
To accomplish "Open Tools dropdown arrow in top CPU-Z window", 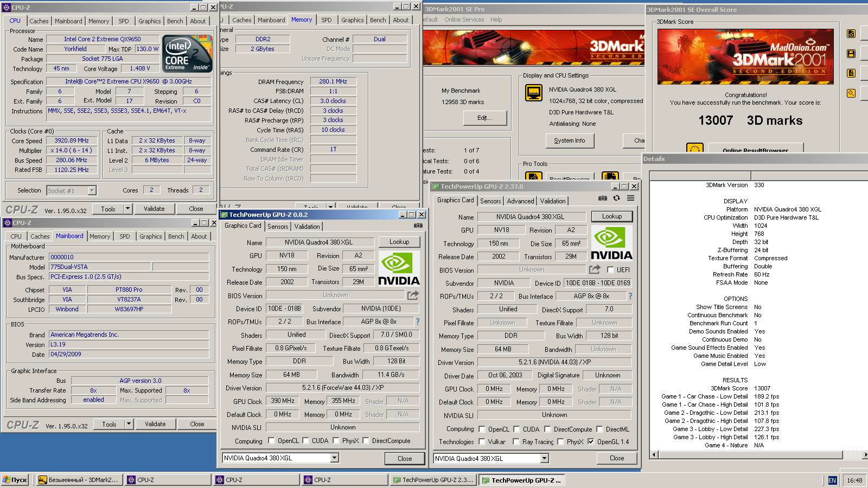I will [x=127, y=208].
